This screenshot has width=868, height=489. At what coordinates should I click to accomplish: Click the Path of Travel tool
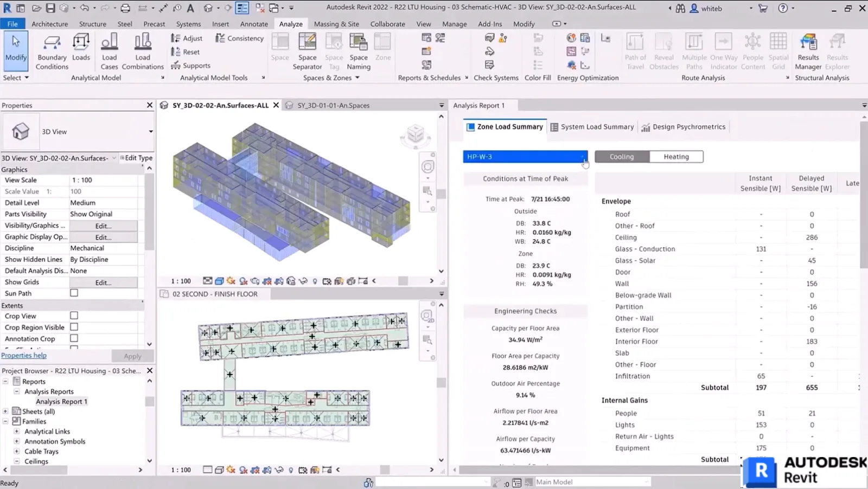[635, 52]
